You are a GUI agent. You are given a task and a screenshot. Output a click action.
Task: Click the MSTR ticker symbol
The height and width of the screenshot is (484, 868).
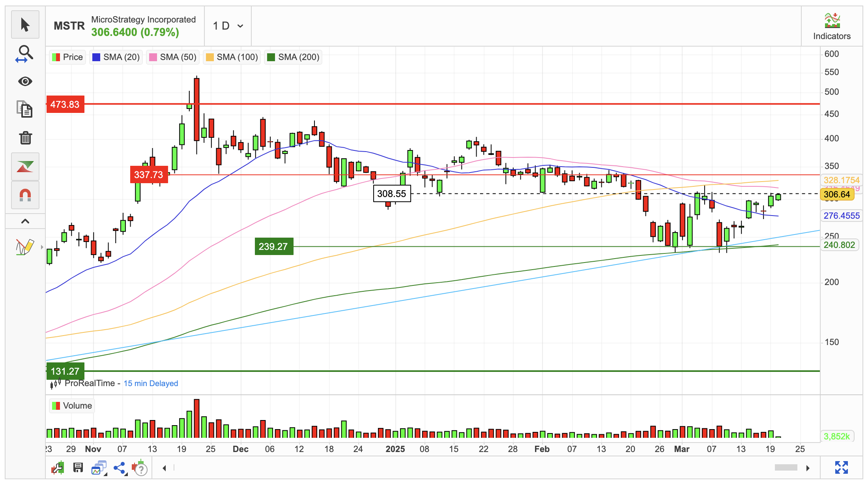pos(69,26)
